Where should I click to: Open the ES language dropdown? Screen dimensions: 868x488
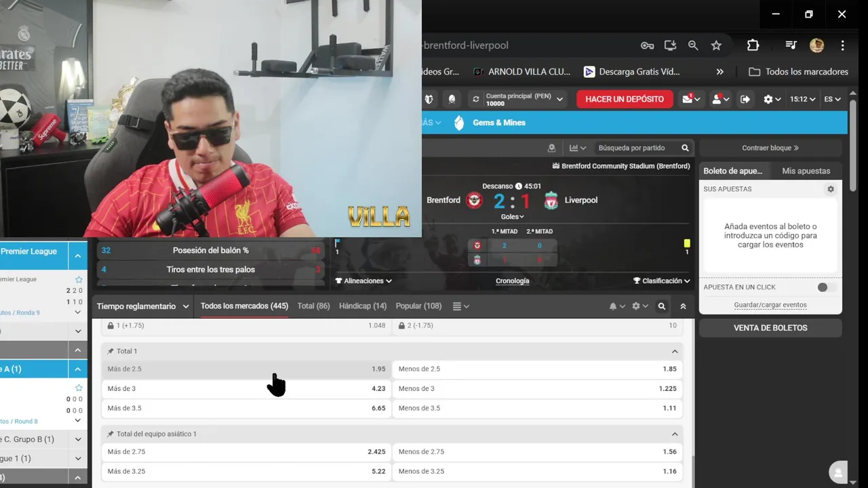[832, 99]
